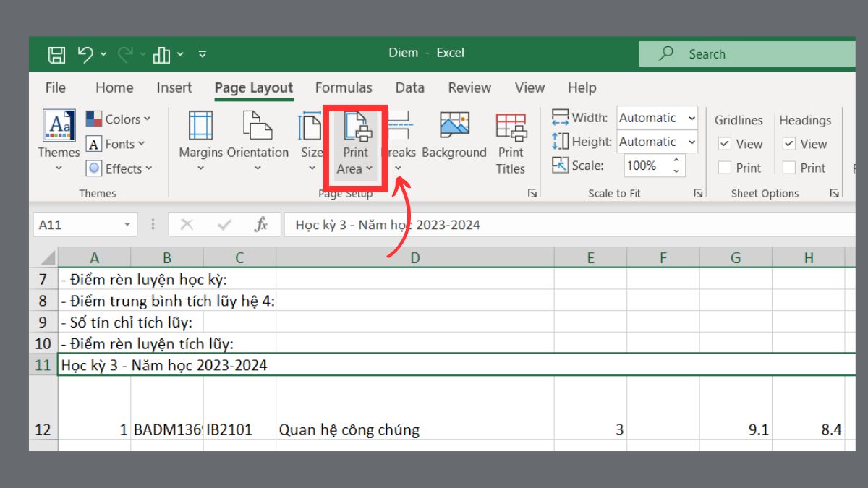
Task: Open the Width dropdown set to Automatic
Action: coord(658,118)
